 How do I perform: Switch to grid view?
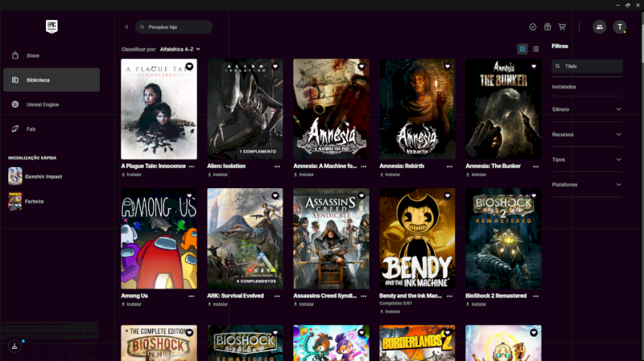(x=522, y=49)
